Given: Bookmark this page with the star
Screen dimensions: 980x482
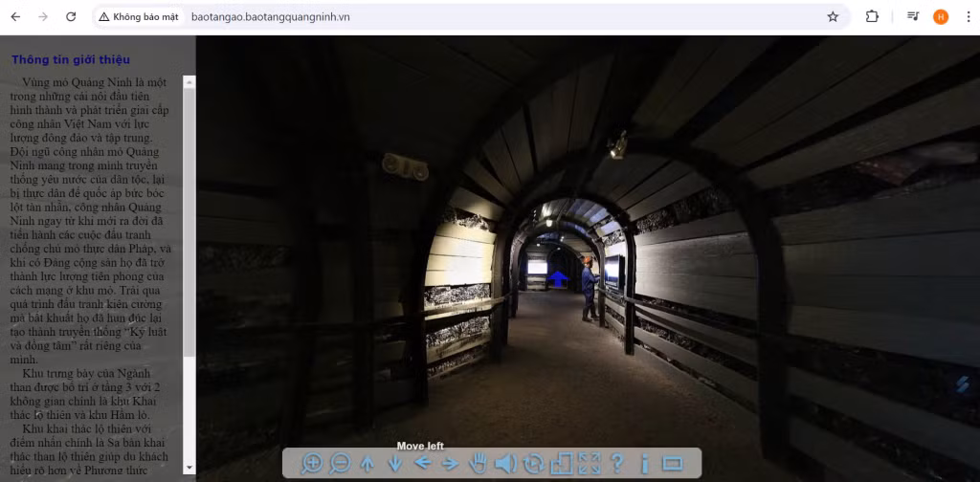Looking at the screenshot, I should pos(833,17).
